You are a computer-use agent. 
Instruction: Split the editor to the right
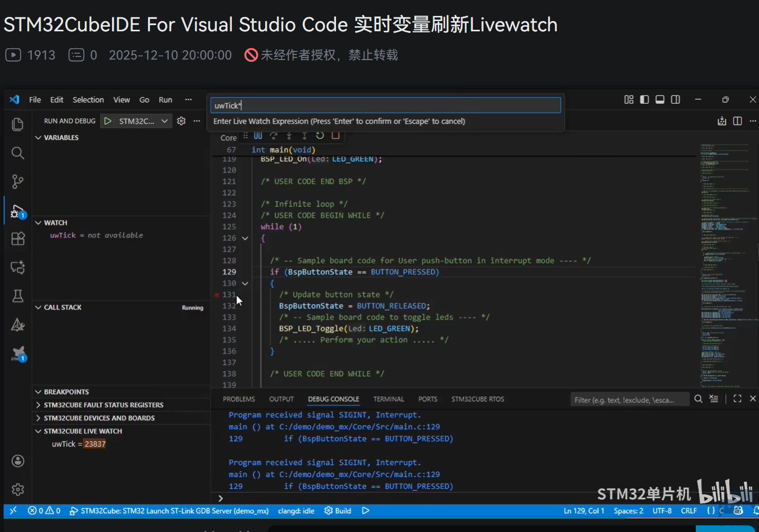point(737,121)
